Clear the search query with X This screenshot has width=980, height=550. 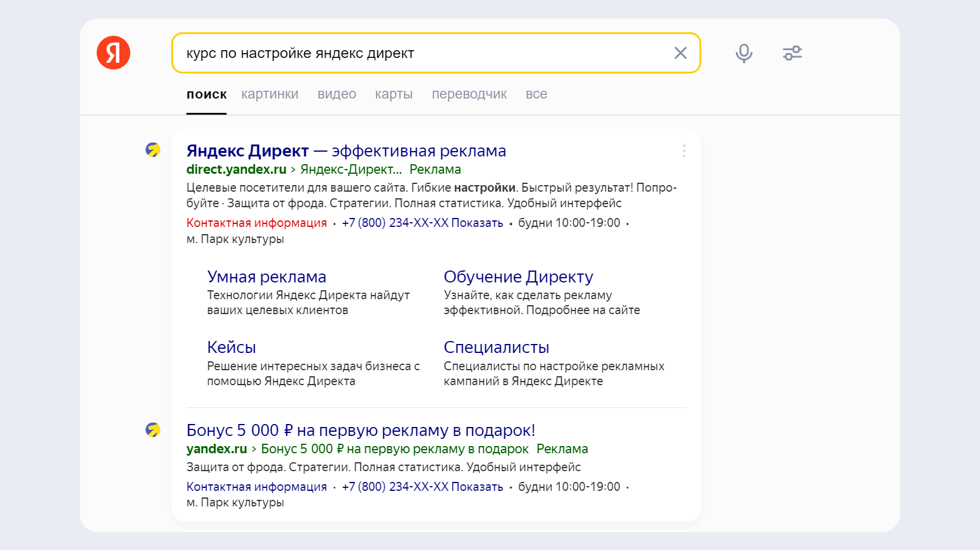[x=680, y=53]
